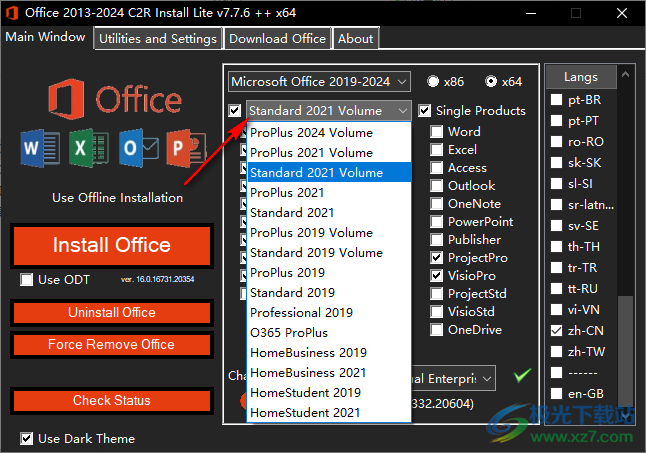Toggle the Office suite checkbox beside edition
The height and width of the screenshot is (453, 646).
pos(235,111)
